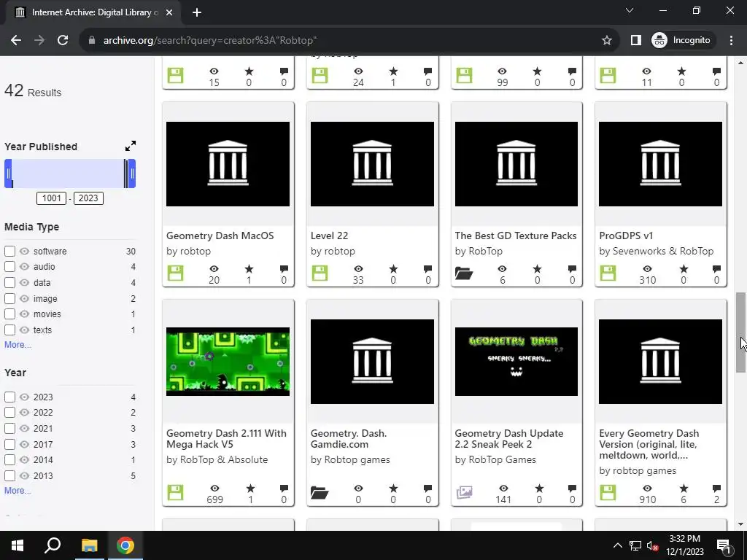Screen dimensions: 747x560
Task: Open Chrome's three-dot menu
Action: coord(731,41)
